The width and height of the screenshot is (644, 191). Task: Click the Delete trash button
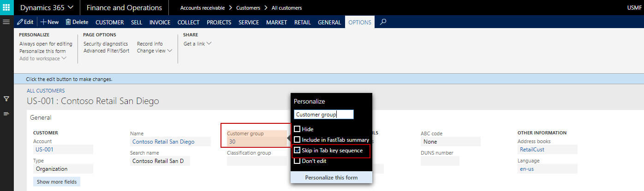tap(77, 22)
